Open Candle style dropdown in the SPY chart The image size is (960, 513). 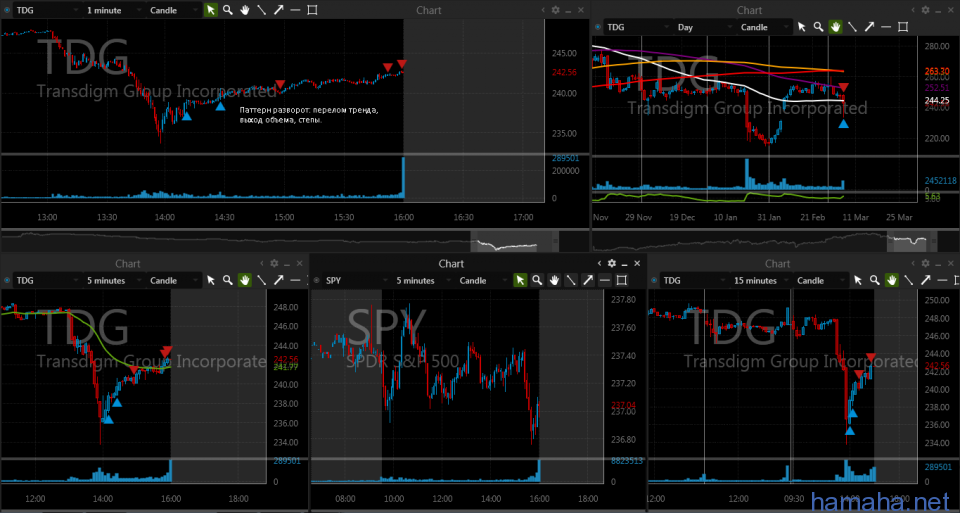483,280
